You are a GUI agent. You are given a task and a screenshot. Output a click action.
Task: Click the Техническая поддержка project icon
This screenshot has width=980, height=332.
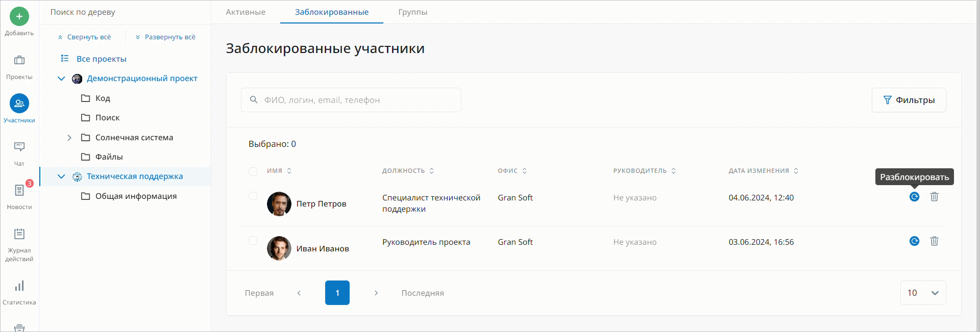[77, 176]
